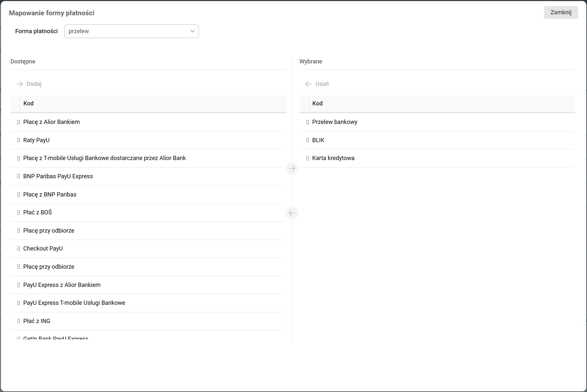Click the Kod column header under Wybrane

click(x=317, y=103)
